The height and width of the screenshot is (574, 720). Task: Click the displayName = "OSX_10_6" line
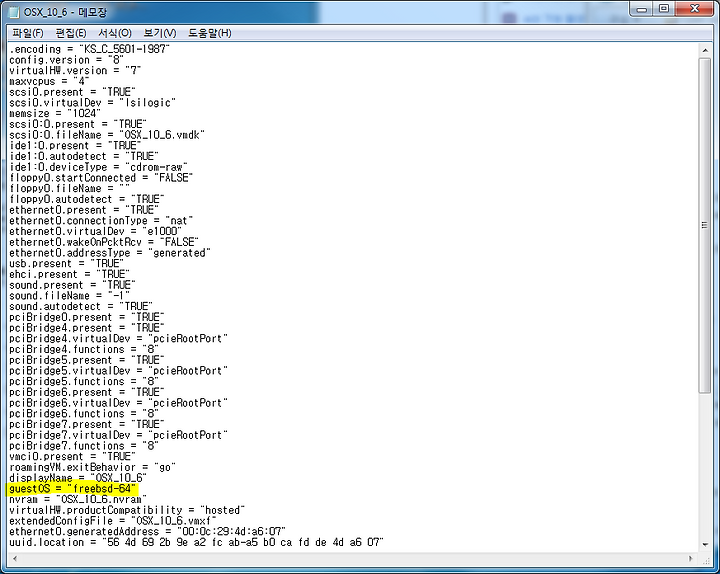(x=78, y=478)
